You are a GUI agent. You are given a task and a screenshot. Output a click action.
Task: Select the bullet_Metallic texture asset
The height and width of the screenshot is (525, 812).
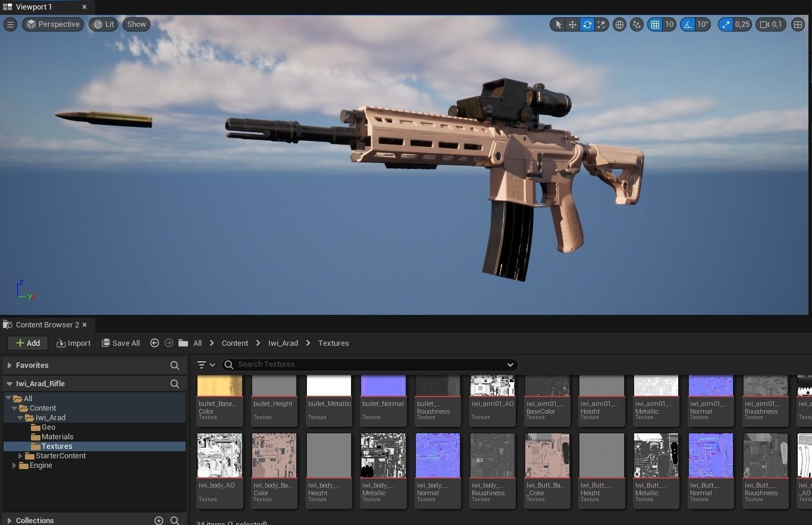tap(329, 400)
